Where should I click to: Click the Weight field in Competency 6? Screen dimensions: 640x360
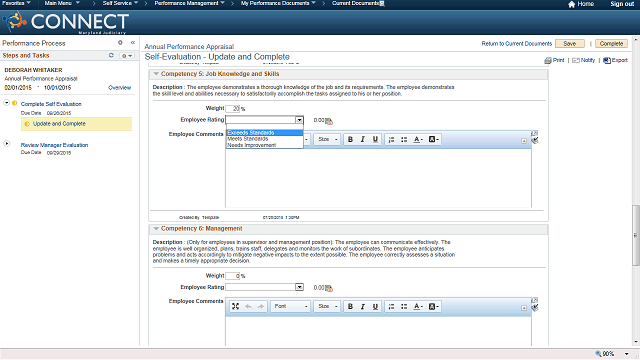(233, 276)
